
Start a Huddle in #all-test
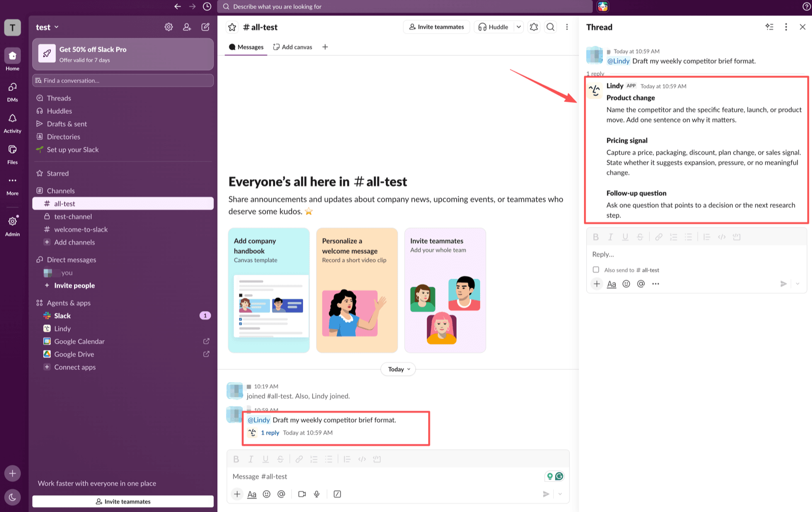pyautogui.click(x=493, y=27)
